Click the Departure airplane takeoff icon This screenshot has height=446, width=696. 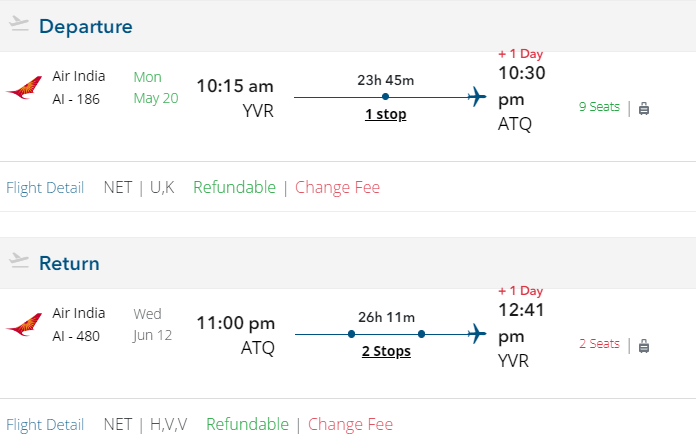19,25
